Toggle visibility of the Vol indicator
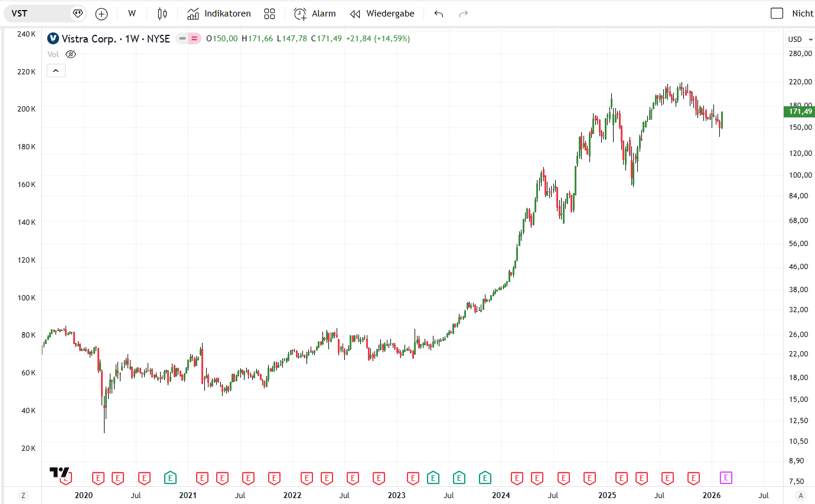The image size is (815, 504). tap(71, 54)
